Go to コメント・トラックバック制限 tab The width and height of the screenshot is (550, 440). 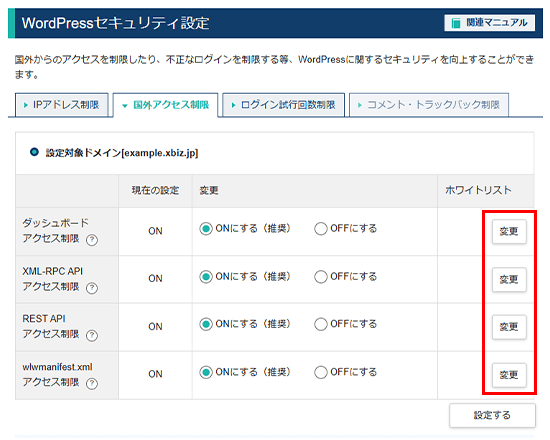point(429,105)
